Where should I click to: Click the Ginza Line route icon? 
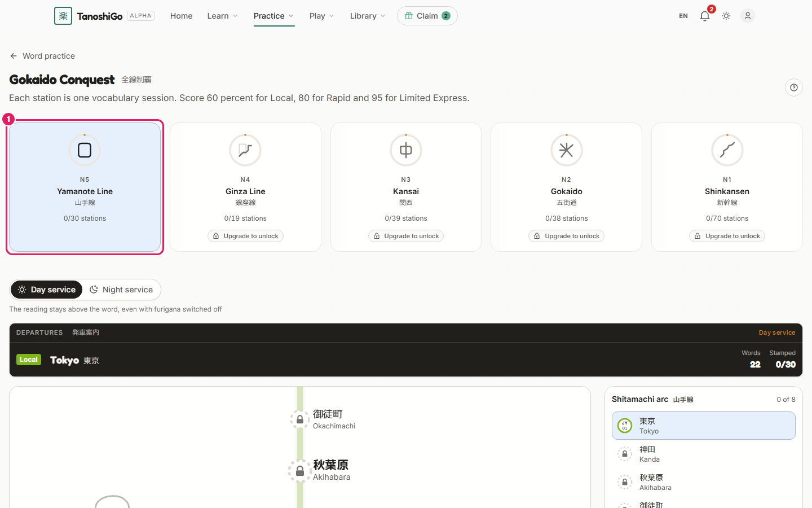tap(245, 150)
